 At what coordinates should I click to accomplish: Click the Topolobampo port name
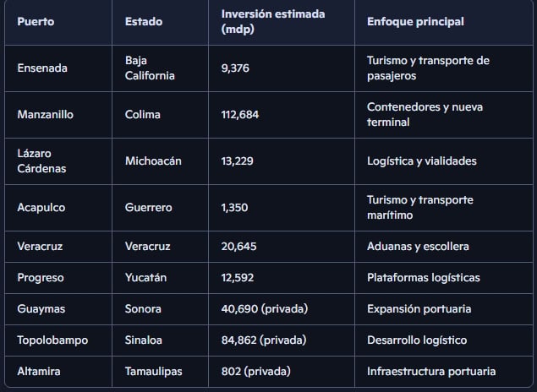pos(52,340)
